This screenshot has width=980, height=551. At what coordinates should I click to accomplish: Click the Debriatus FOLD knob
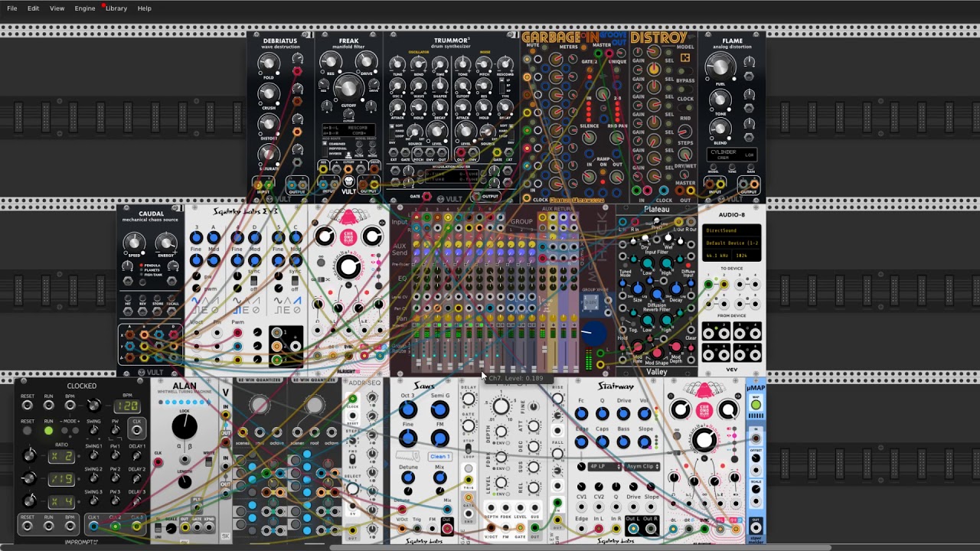pos(269,64)
